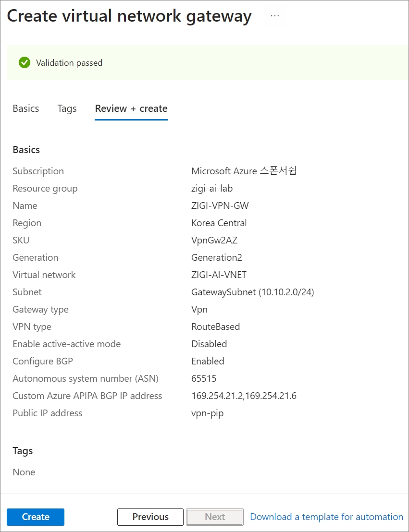The height and width of the screenshot is (532, 409).
Task: Click the Generation field label
Action: pyautogui.click(x=36, y=257)
